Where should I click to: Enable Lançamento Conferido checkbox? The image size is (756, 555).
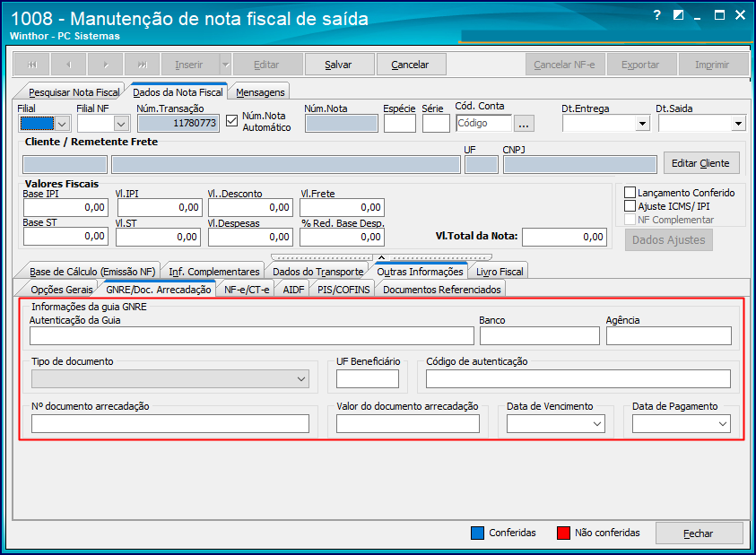[630, 193]
